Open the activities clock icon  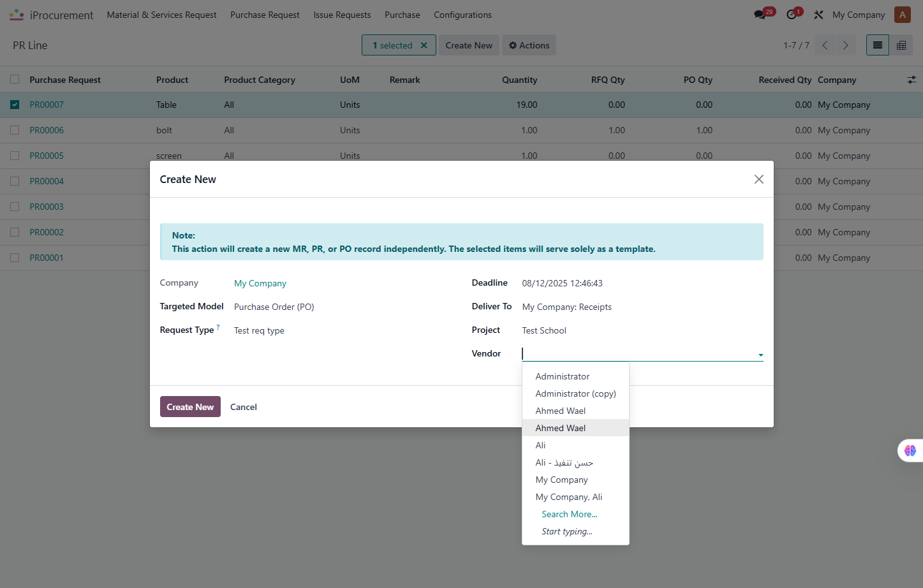coord(792,15)
